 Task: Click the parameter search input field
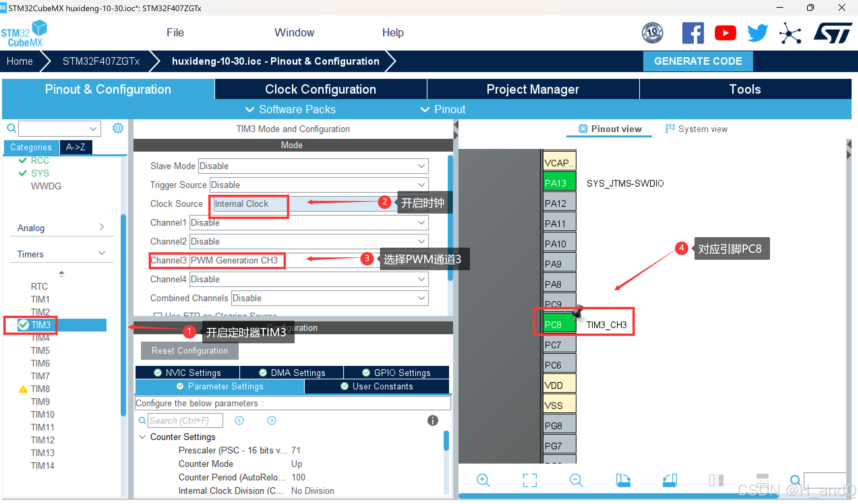pyautogui.click(x=185, y=421)
